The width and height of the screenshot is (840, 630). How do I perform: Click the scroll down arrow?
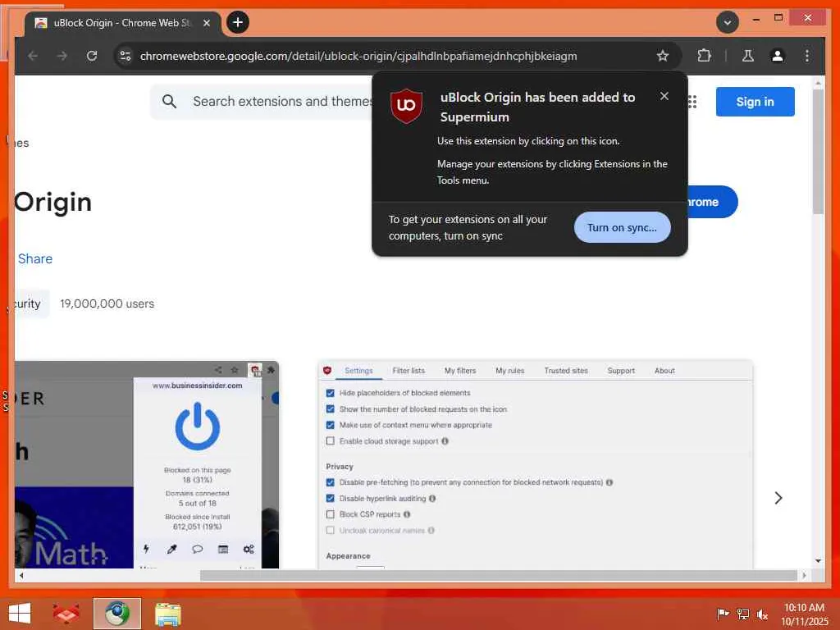coord(818,561)
